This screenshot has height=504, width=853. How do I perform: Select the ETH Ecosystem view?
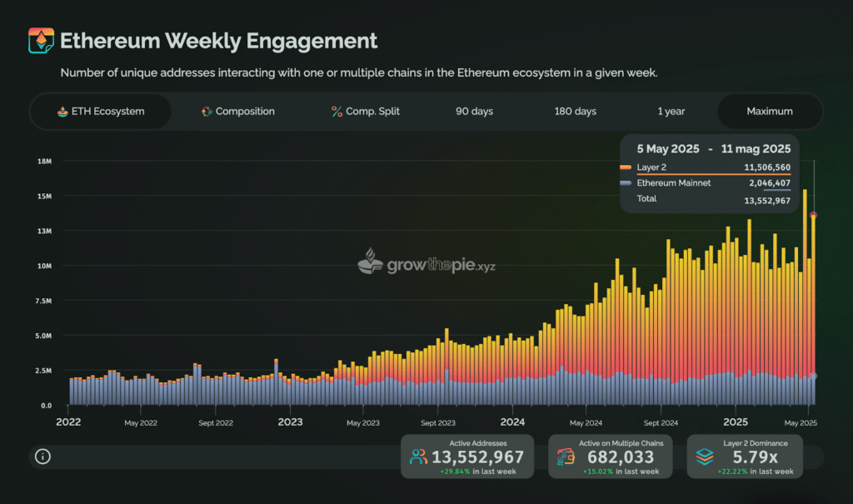click(x=101, y=111)
